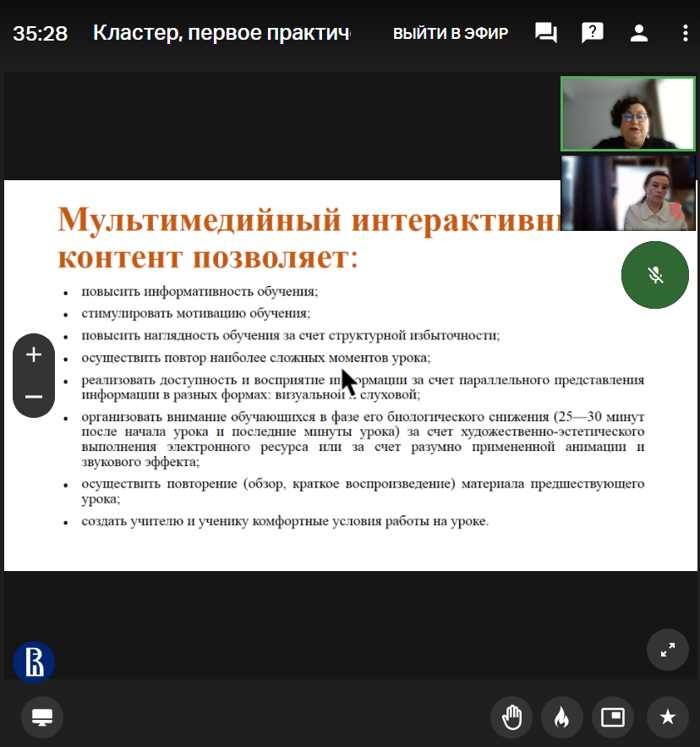700x747 pixels.
Task: Zoom in on the slide with plus
Action: point(34,355)
